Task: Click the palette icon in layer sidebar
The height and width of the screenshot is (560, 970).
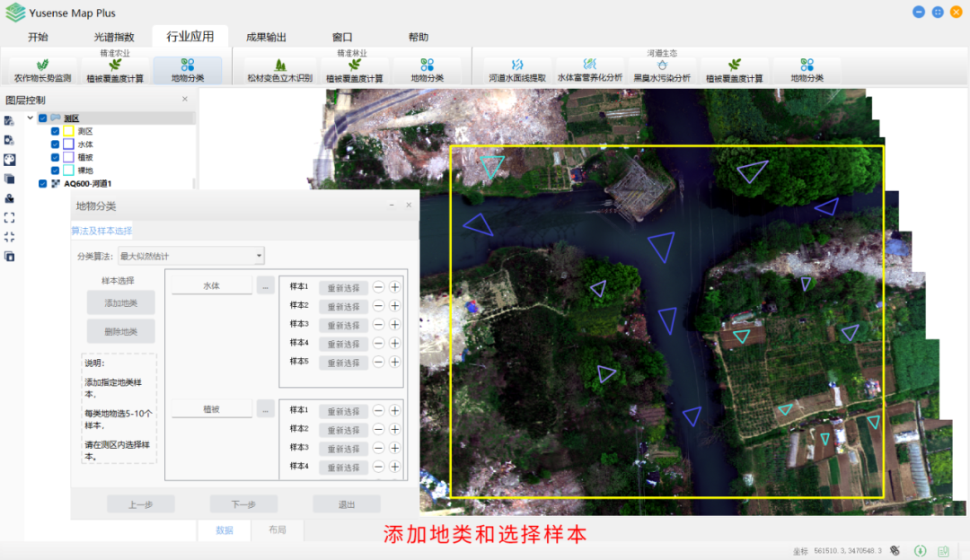Action: coord(9,159)
